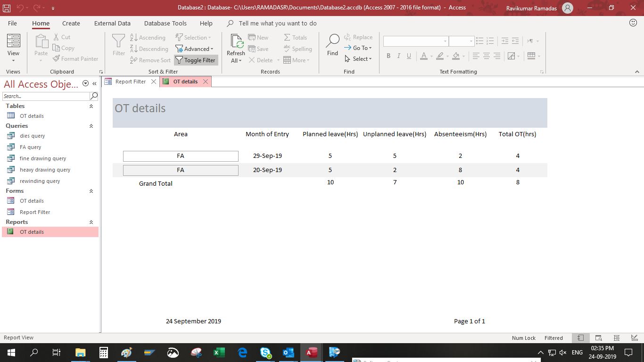Image resolution: width=644 pixels, height=362 pixels.
Task: Open Excel from the taskbar
Action: [219, 352]
